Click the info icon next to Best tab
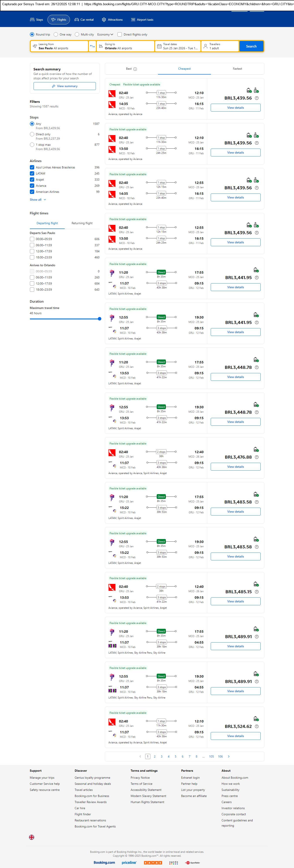The width and height of the screenshot is (294, 868). (135, 69)
